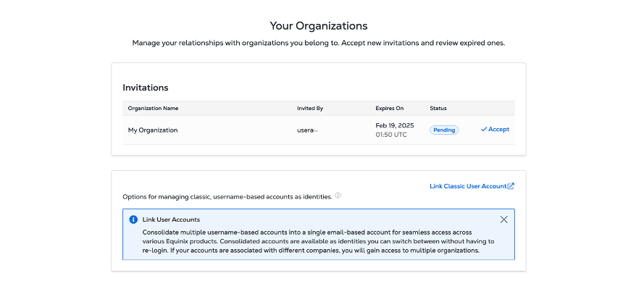Click the Options for managing classic accounts text
This screenshot has width=644, height=281.
(227, 197)
